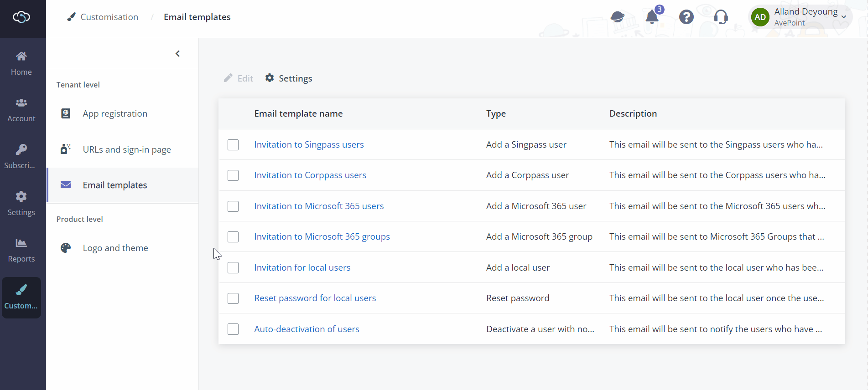Click the Settings gear in toolbar
The width and height of the screenshot is (868, 390).
point(270,78)
